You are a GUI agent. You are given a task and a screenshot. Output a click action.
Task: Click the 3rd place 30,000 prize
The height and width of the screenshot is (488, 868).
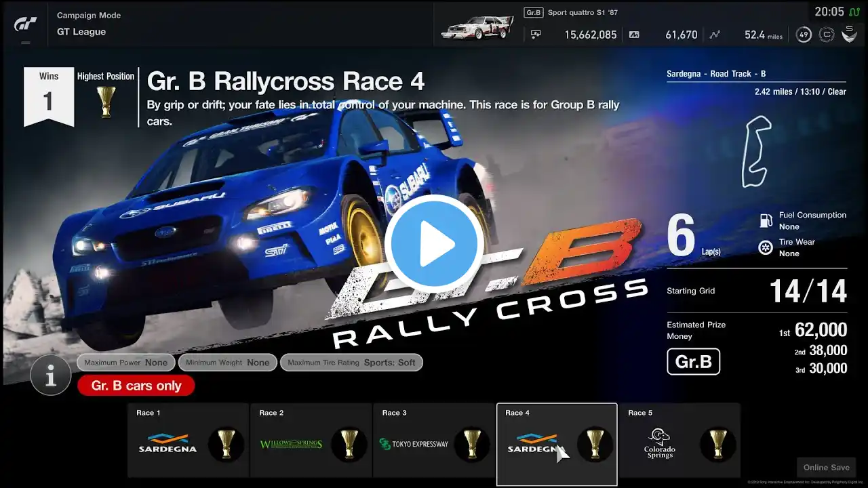821,368
